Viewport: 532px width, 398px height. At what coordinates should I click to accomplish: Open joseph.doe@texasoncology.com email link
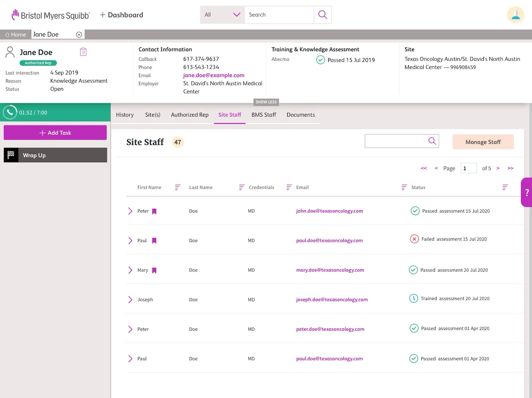click(332, 300)
